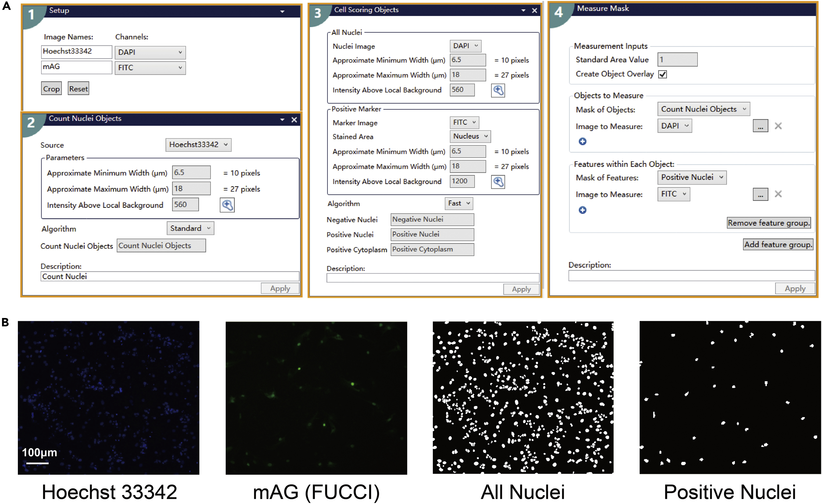Click the magnifier icon in the All Nuclei section

[498, 90]
